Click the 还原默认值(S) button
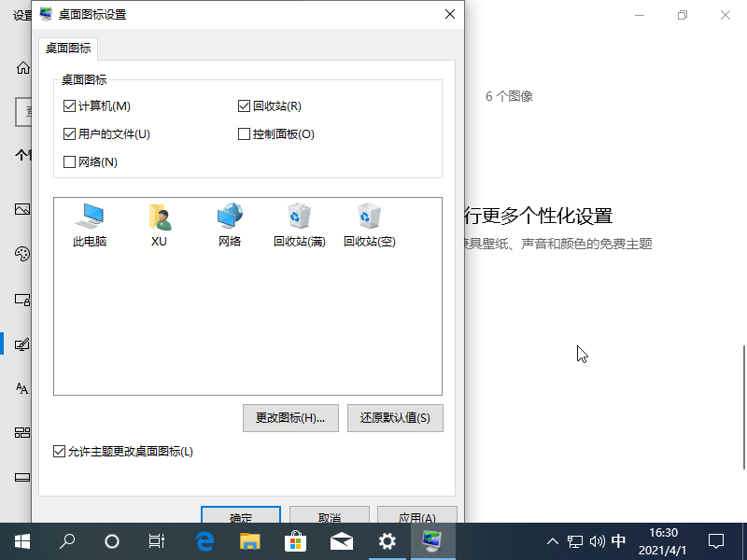747x560 pixels. [395, 417]
